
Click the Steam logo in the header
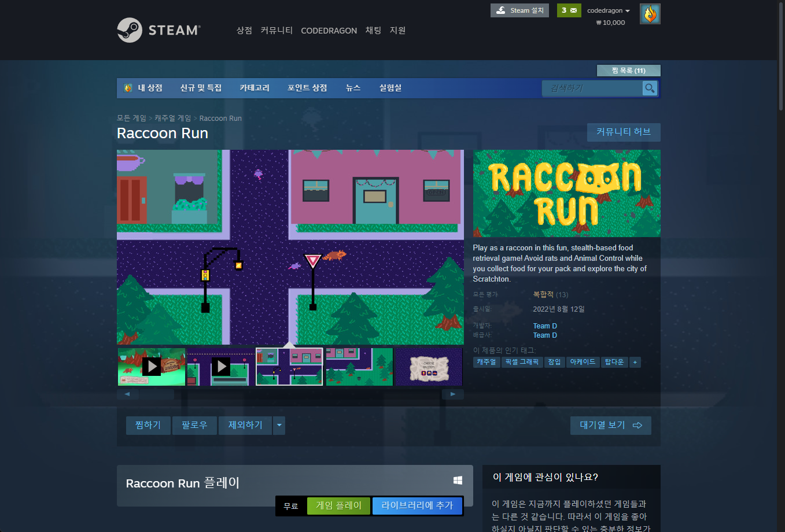point(159,30)
